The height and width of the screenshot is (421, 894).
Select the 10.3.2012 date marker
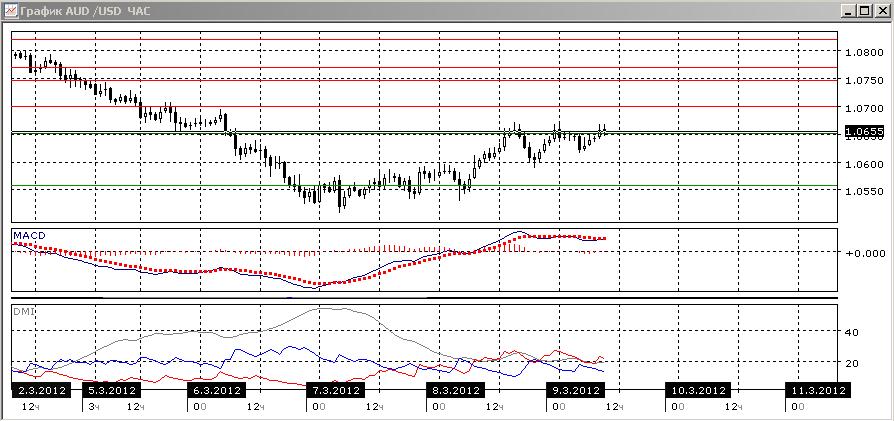700,390
